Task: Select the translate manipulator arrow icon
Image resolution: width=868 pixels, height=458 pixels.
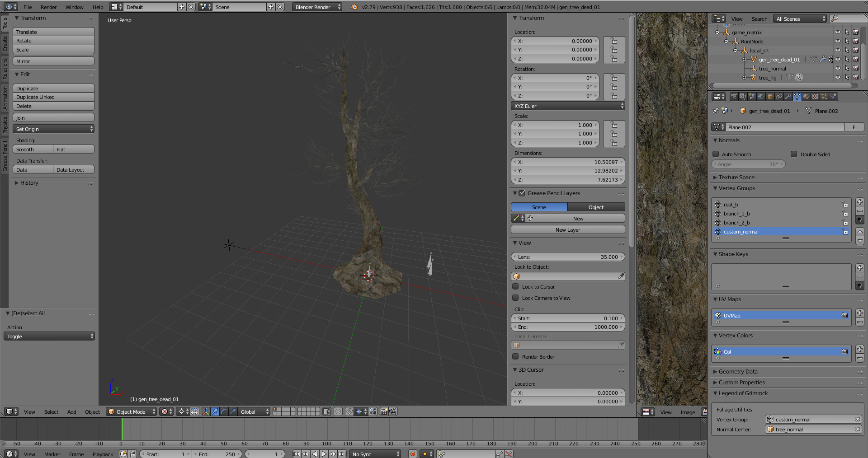Action: [x=215, y=411]
